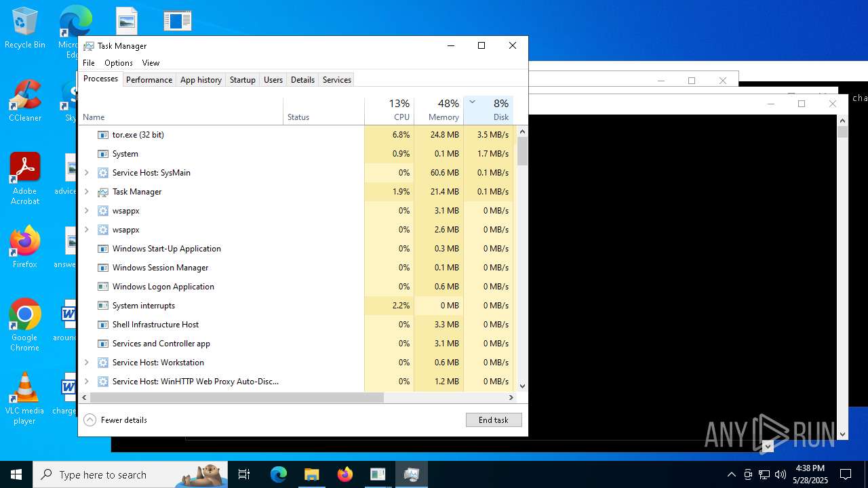868x488 pixels.
Task: Open CCleaner desktop shortcut
Action: [25, 101]
